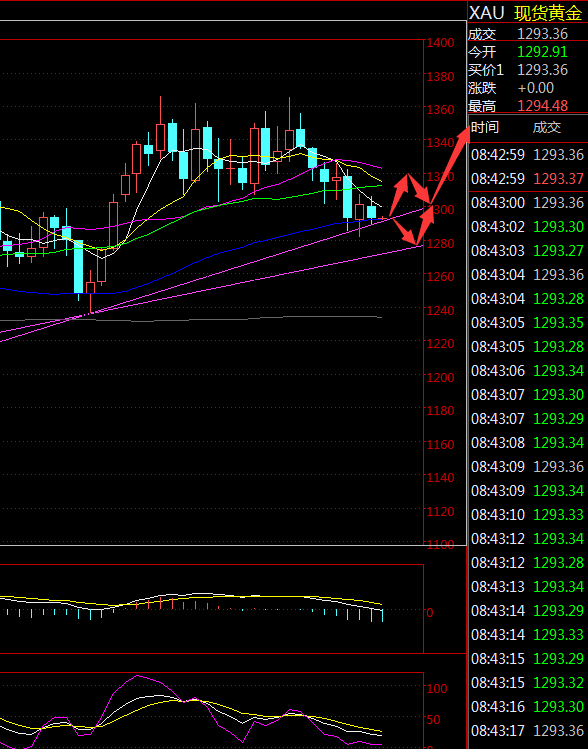Click the 现货黄金 instrument name
The image size is (588, 749).
[x=547, y=13]
